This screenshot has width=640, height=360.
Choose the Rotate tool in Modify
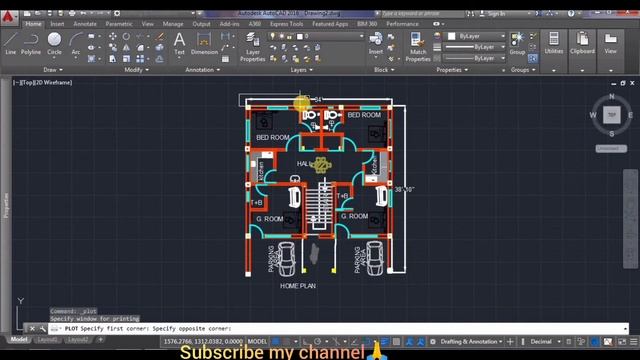click(x=127, y=37)
